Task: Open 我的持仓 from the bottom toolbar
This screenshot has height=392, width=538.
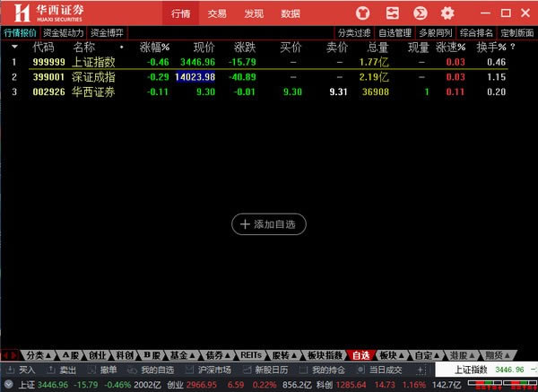Action: pyautogui.click(x=321, y=370)
